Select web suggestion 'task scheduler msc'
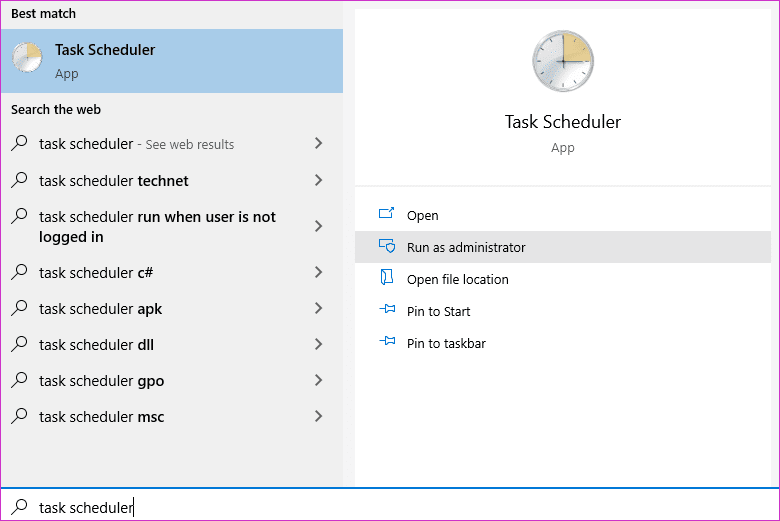Image resolution: width=780 pixels, height=521 pixels. (172, 417)
